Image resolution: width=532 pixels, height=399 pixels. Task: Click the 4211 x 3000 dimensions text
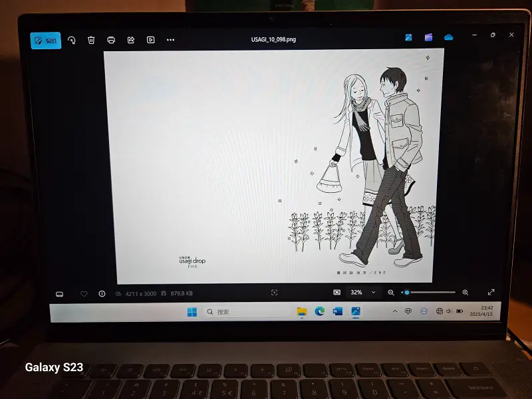141,293
